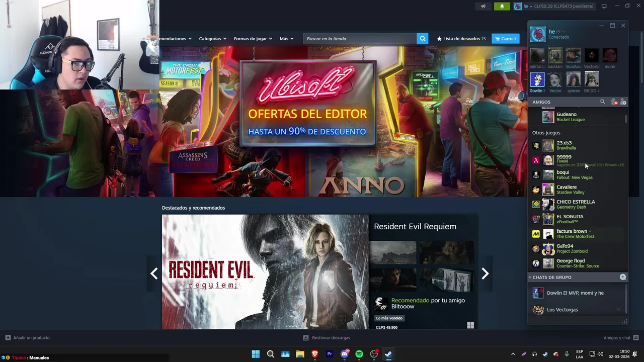
Task: Open chat with favorite Saddam
Action: click(555, 58)
